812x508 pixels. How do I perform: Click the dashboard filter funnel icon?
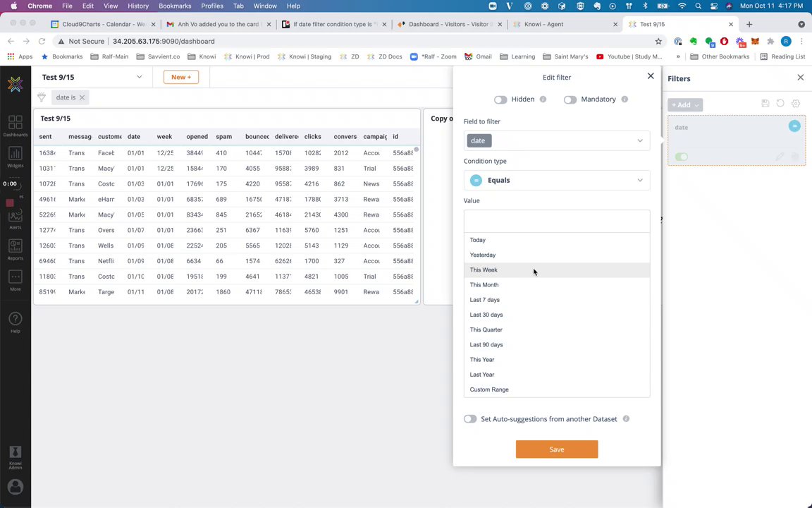(x=42, y=97)
